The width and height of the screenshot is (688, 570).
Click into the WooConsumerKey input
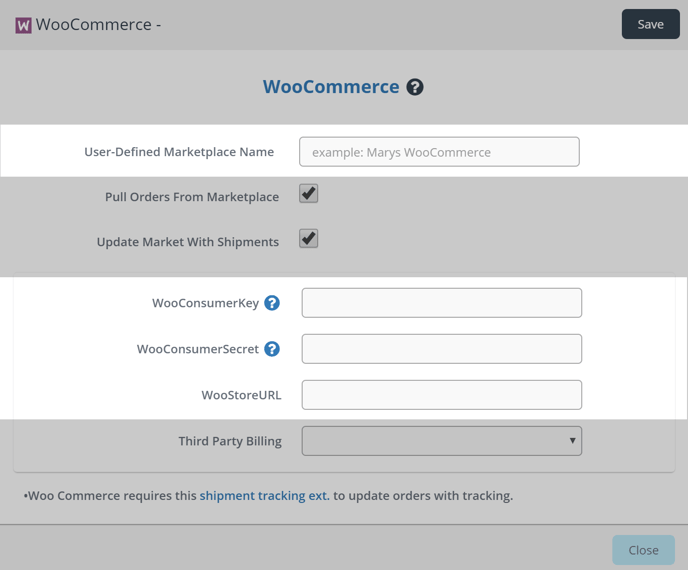pos(441,303)
